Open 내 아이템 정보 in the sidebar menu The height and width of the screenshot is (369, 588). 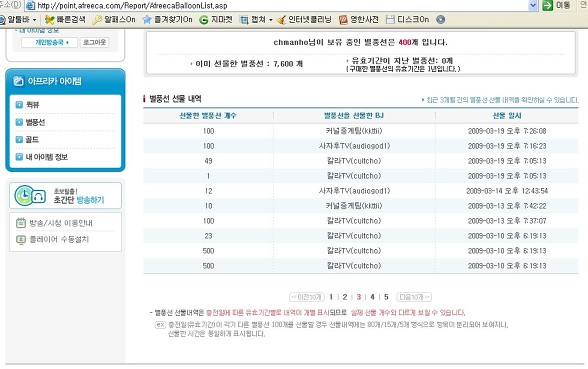(x=46, y=157)
